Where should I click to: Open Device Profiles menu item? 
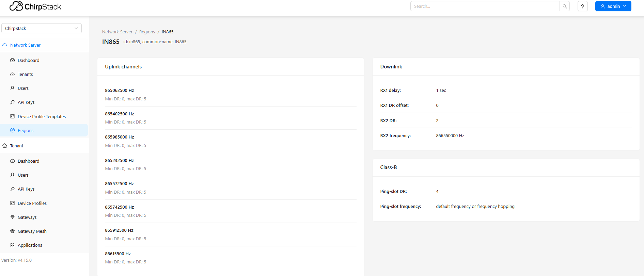(32, 203)
